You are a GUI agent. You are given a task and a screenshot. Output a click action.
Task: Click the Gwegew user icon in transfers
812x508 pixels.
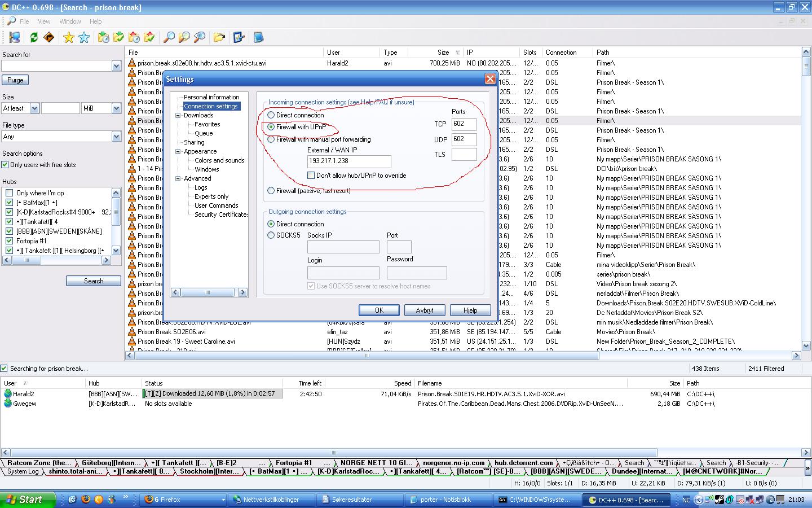8,403
